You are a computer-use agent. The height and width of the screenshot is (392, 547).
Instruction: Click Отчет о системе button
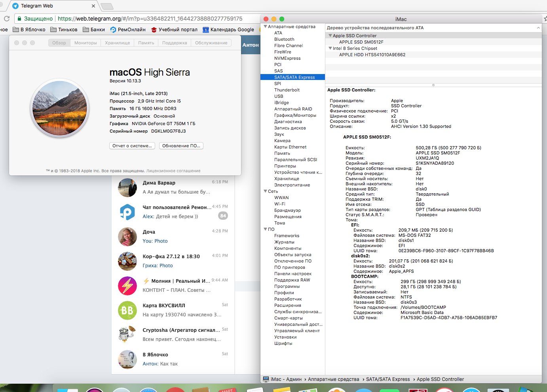tap(132, 146)
